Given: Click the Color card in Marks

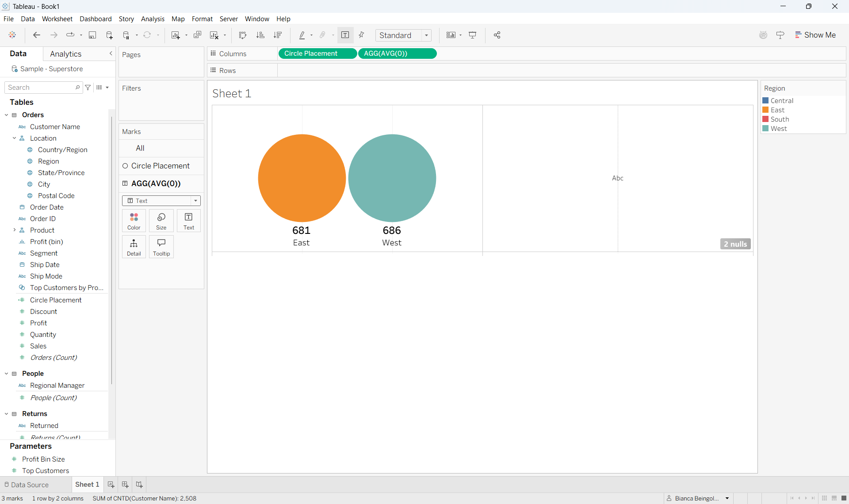Looking at the screenshot, I should (x=134, y=221).
